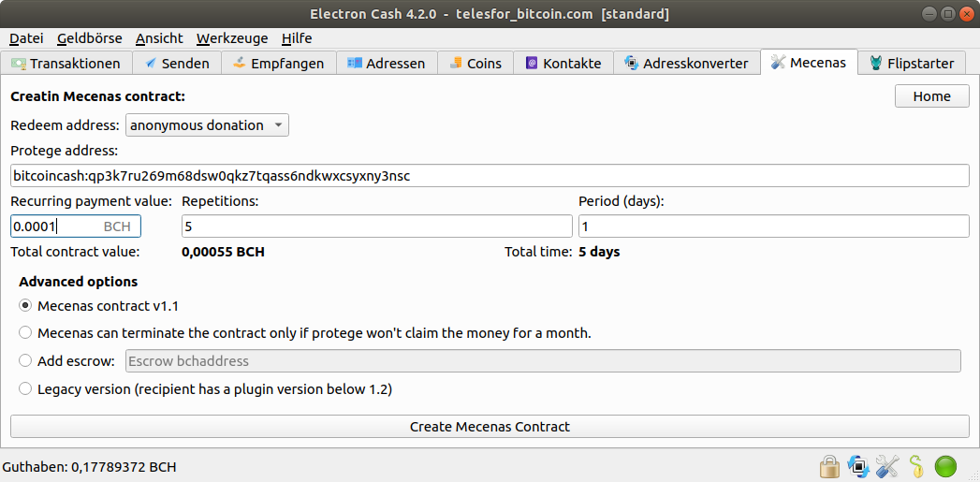Open the Ansicht menu
Image resolution: width=980 pixels, height=482 pixels.
[x=159, y=38]
